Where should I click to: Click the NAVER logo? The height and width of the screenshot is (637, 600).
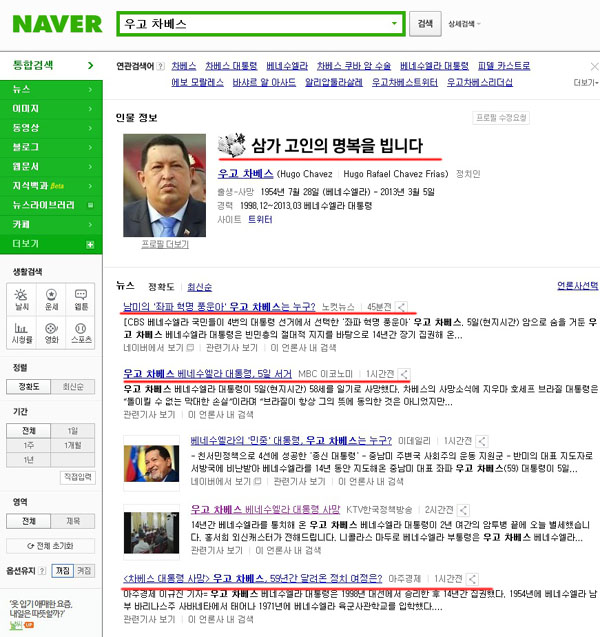tap(57, 24)
